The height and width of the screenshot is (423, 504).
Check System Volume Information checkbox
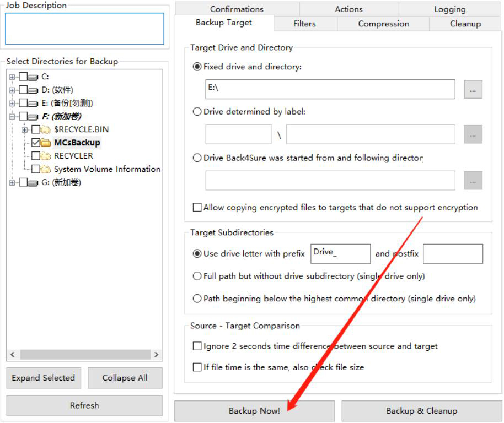pyautogui.click(x=36, y=169)
